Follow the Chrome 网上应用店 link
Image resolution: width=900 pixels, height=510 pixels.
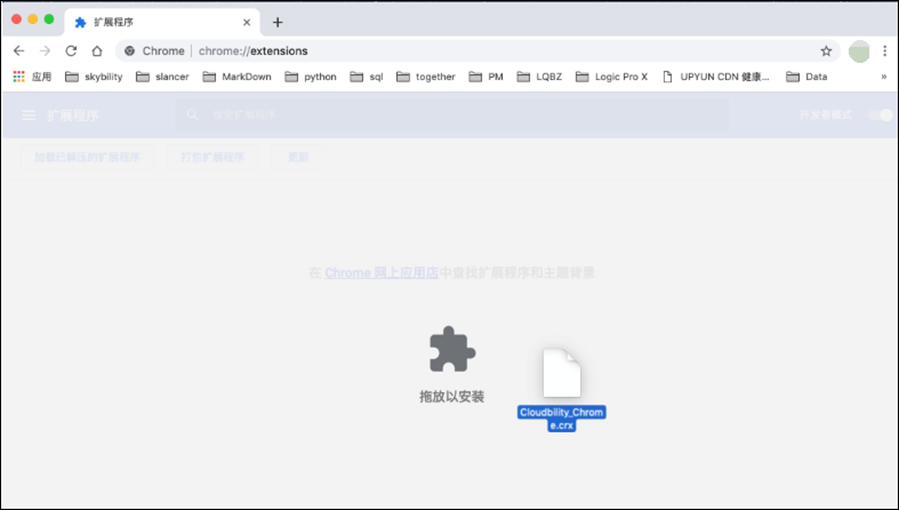pyautogui.click(x=381, y=272)
